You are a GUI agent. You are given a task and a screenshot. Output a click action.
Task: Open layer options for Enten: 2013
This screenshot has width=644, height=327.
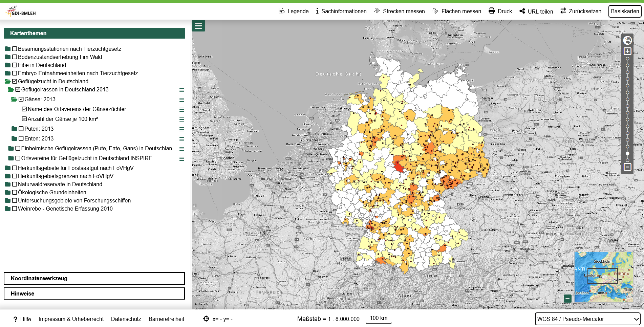click(x=182, y=139)
